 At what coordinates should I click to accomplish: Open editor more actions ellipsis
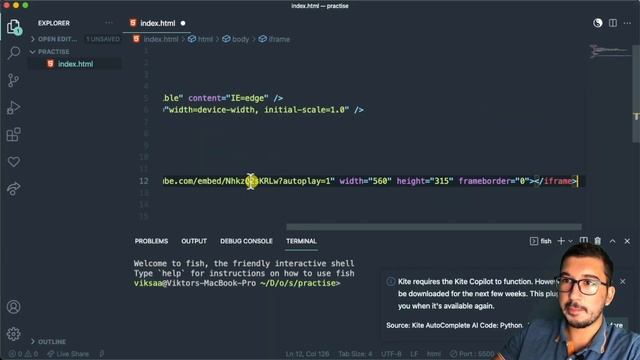pos(627,23)
